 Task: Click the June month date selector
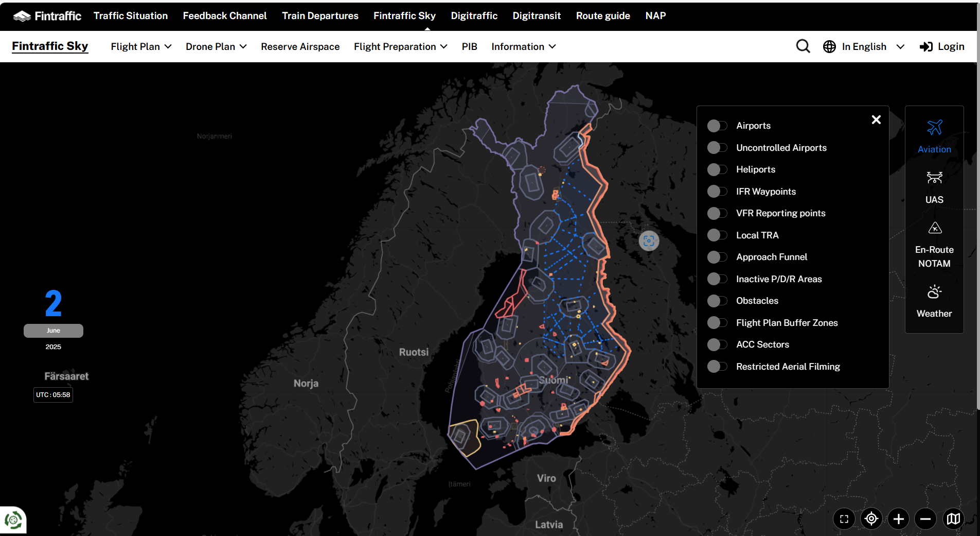point(54,331)
